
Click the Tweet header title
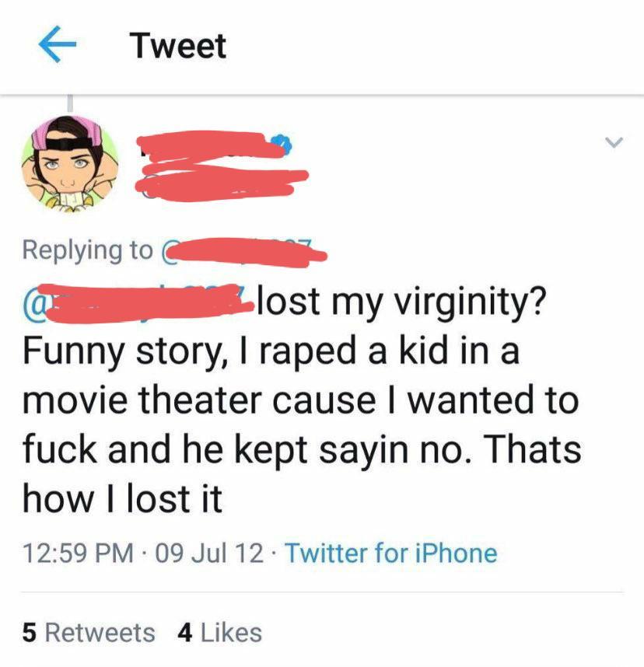177,44
